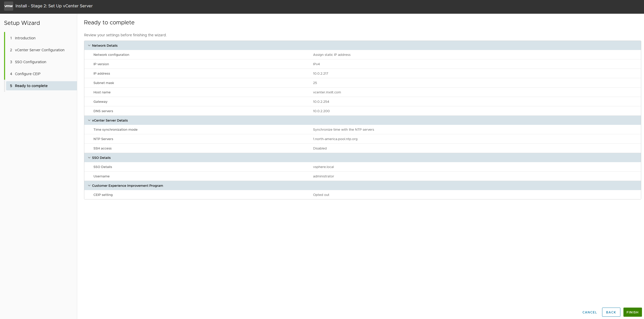Collapse Customer Experience Improvement Program chevron
Image resolution: width=644 pixels, height=319 pixels.
89,186
